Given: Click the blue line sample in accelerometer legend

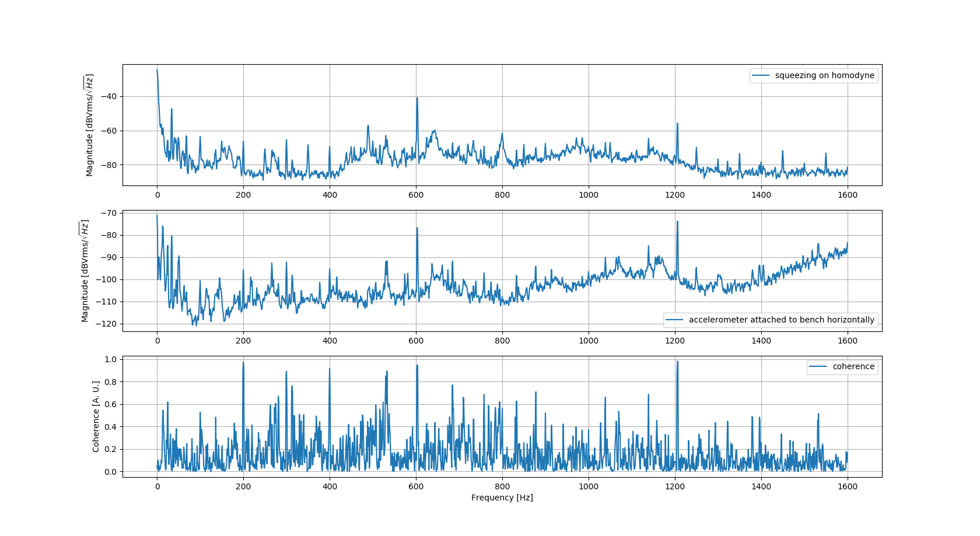Looking at the screenshot, I should click(674, 320).
